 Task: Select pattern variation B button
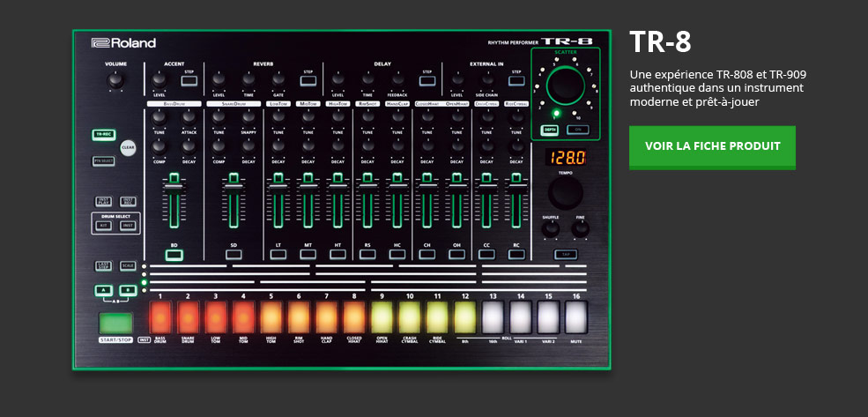(x=128, y=290)
